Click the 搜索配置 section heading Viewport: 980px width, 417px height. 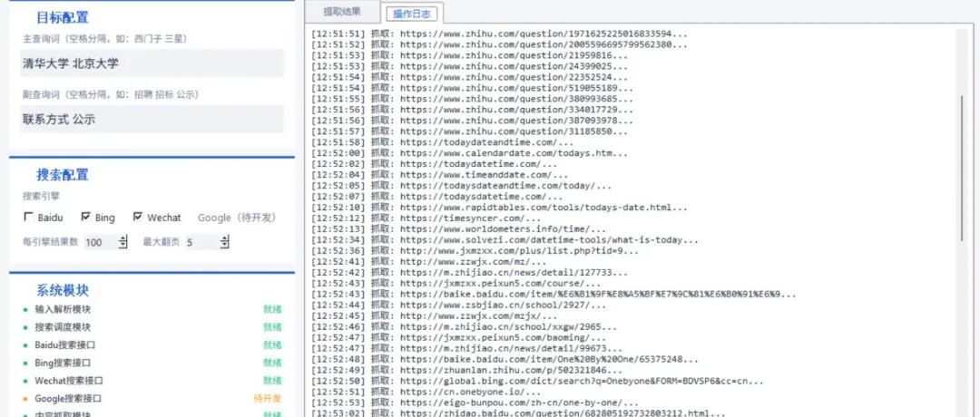pyautogui.click(x=62, y=175)
